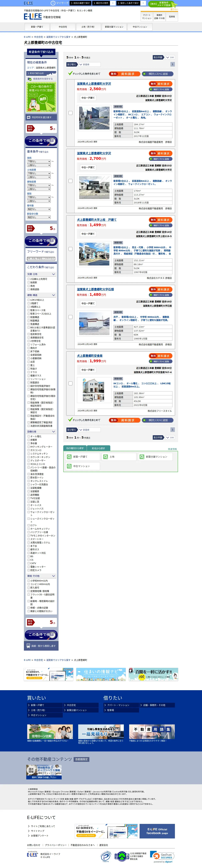Click top この条件で検索 search button
The height and width of the screenshot is (868, 202).
pyautogui.click(x=41, y=141)
